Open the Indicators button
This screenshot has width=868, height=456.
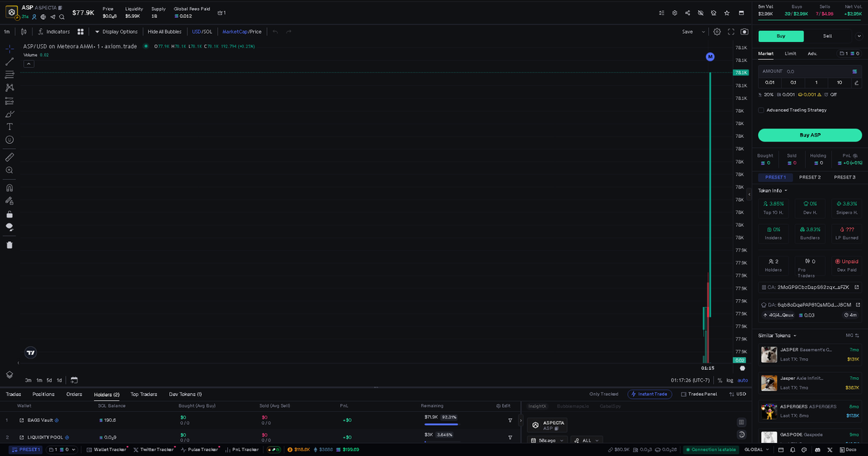(x=54, y=32)
